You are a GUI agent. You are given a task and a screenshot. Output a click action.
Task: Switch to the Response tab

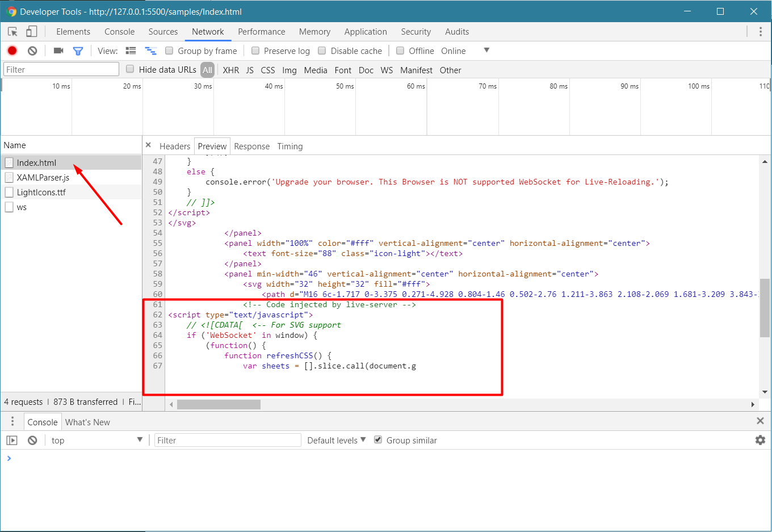251,146
